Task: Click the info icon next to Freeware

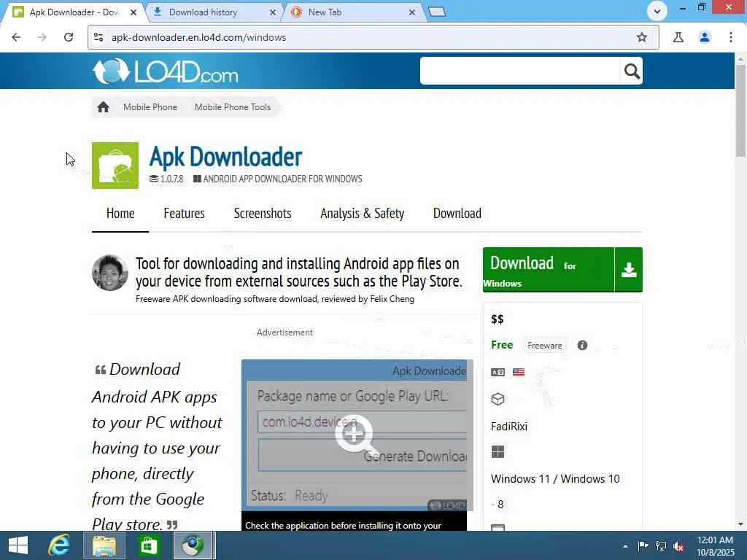Action: [x=582, y=345]
